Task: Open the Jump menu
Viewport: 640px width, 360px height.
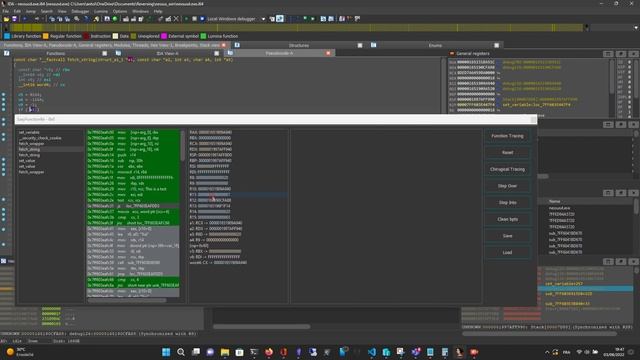Action: [31, 11]
